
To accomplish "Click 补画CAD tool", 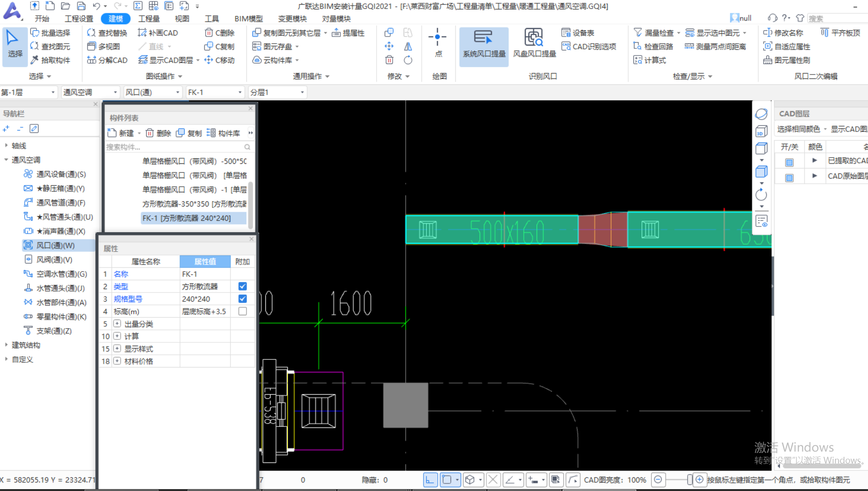I will tap(158, 33).
